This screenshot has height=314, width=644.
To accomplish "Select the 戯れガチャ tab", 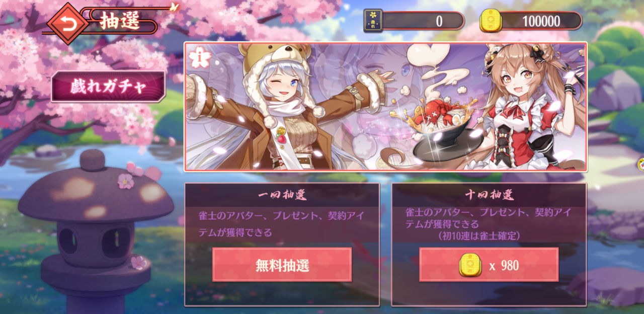I will tap(108, 87).
